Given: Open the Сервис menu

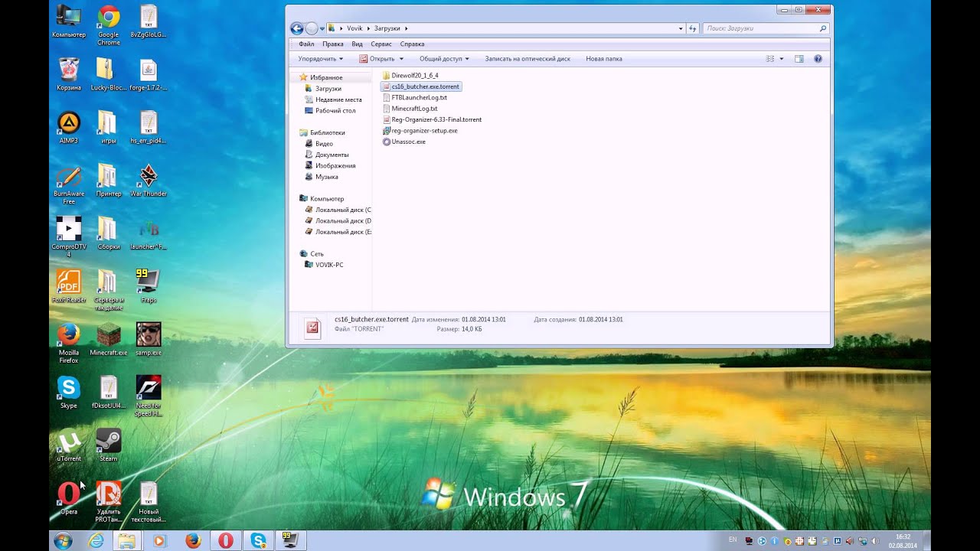Looking at the screenshot, I should pyautogui.click(x=381, y=44).
